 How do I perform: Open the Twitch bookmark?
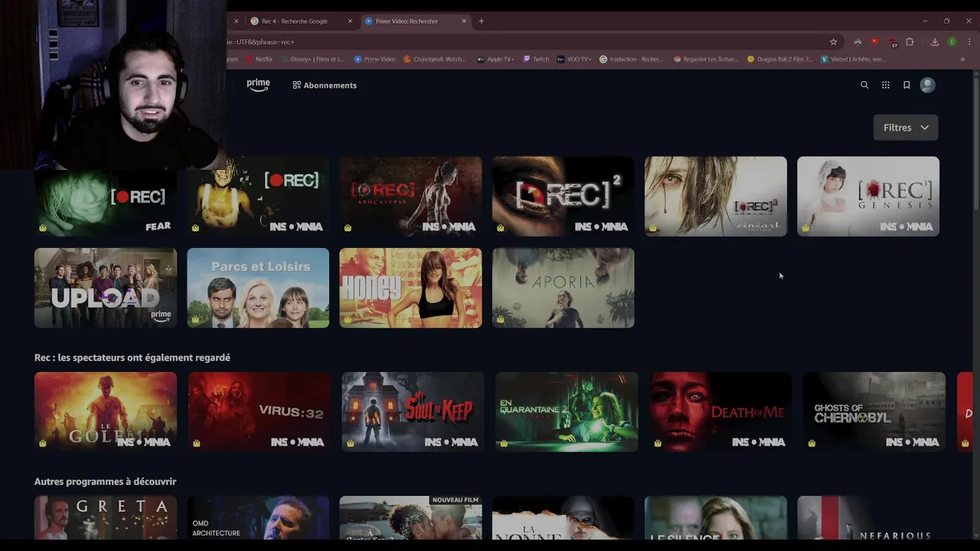(x=536, y=59)
